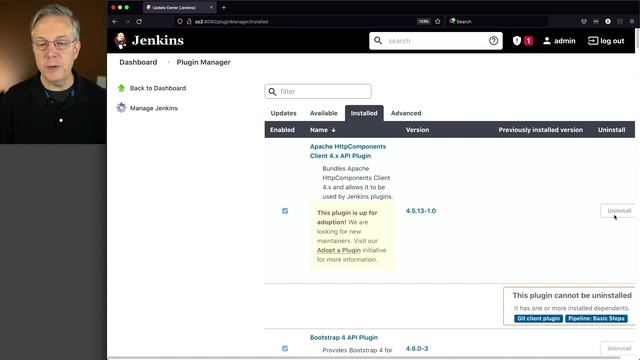Open version 4.6.0-3 link
Screen dimensions: 640x360
tap(417, 349)
